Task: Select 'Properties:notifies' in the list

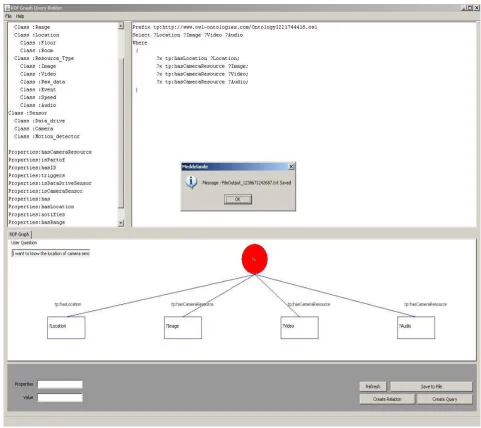Action: click(37, 214)
